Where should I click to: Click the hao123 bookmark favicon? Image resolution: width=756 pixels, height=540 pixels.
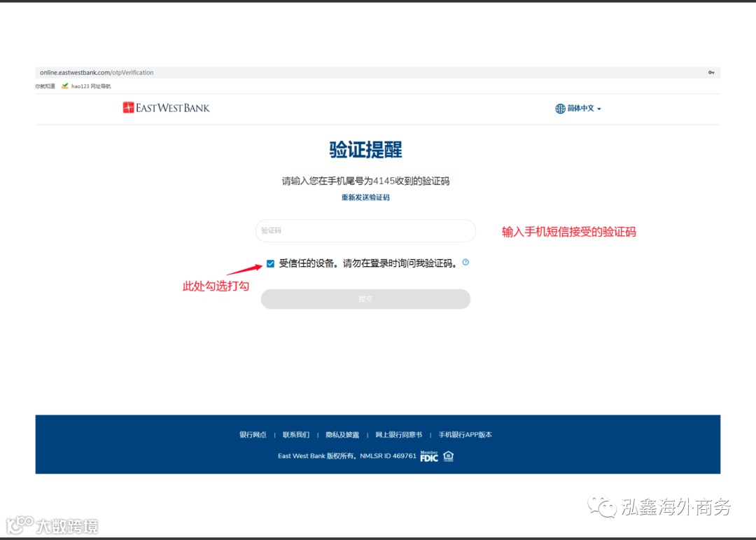tap(65, 86)
